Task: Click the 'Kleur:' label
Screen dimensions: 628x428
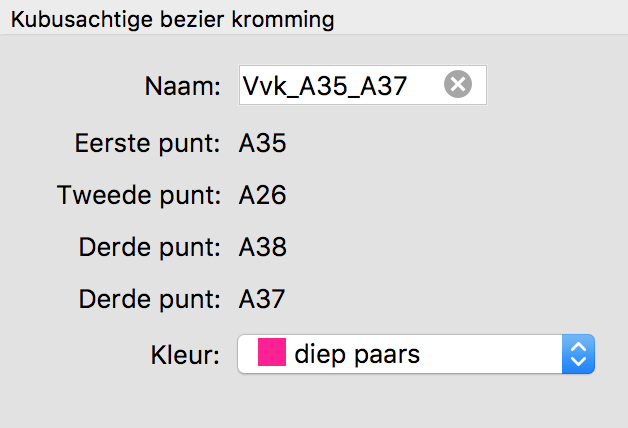Action: (x=185, y=355)
